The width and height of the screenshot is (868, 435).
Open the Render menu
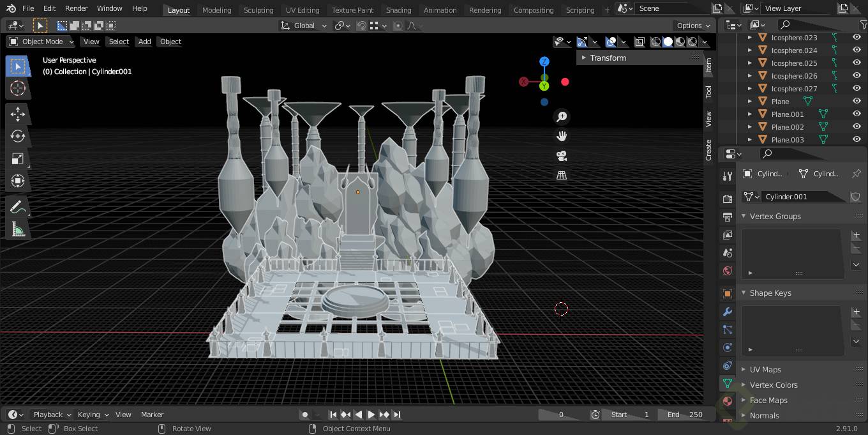point(76,8)
